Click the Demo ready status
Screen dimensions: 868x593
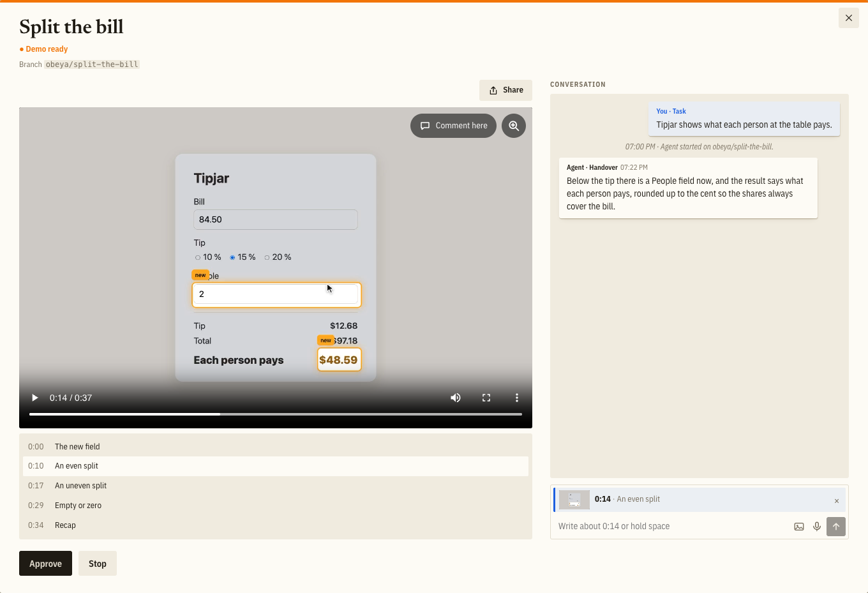43,49
